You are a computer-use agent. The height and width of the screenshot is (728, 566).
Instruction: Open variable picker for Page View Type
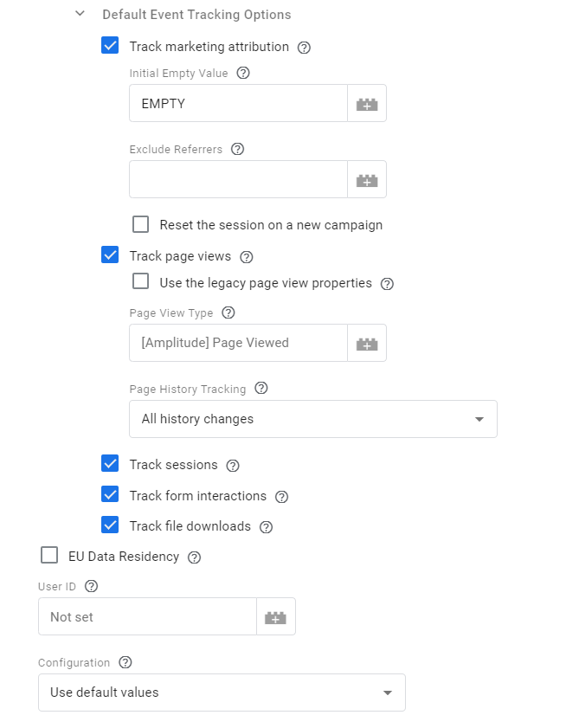(367, 343)
